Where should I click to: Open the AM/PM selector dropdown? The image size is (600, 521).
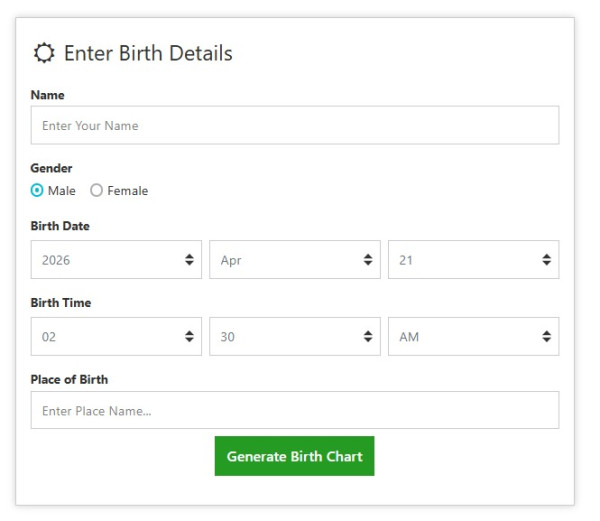click(x=472, y=337)
